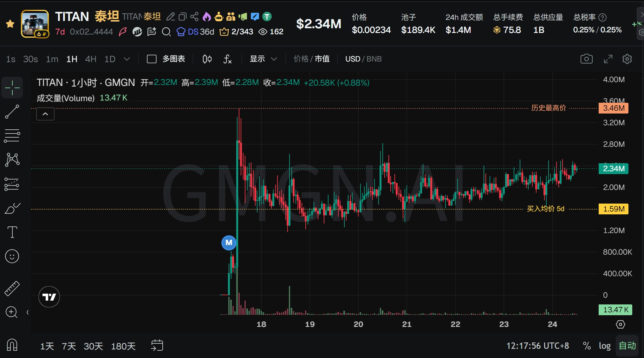Open the 显示 display dropdown
644x358 pixels.
(x=263, y=59)
